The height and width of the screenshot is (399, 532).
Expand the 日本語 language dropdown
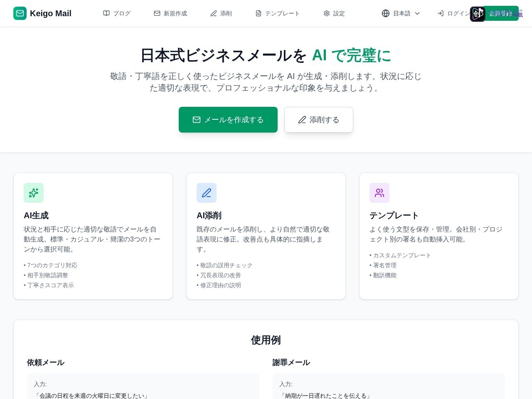point(401,13)
